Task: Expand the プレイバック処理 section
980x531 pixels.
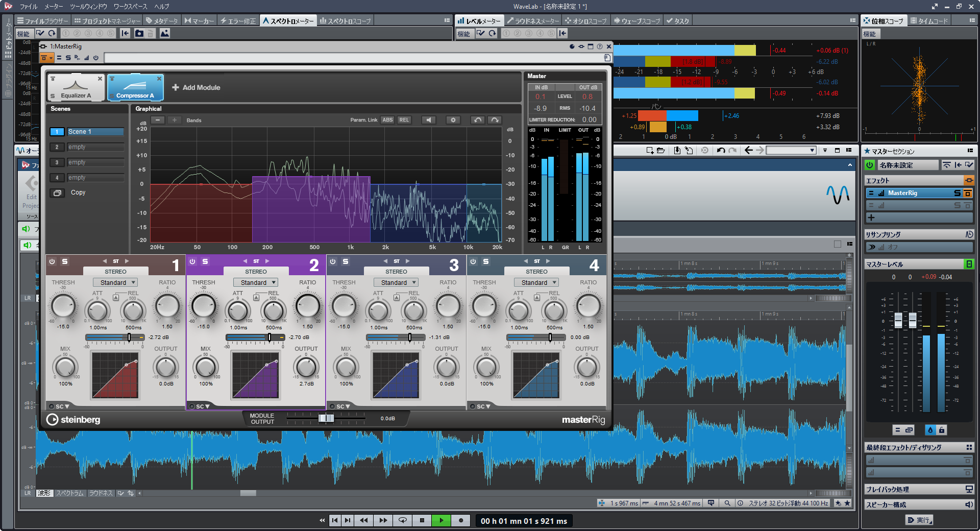Action: tap(919, 489)
